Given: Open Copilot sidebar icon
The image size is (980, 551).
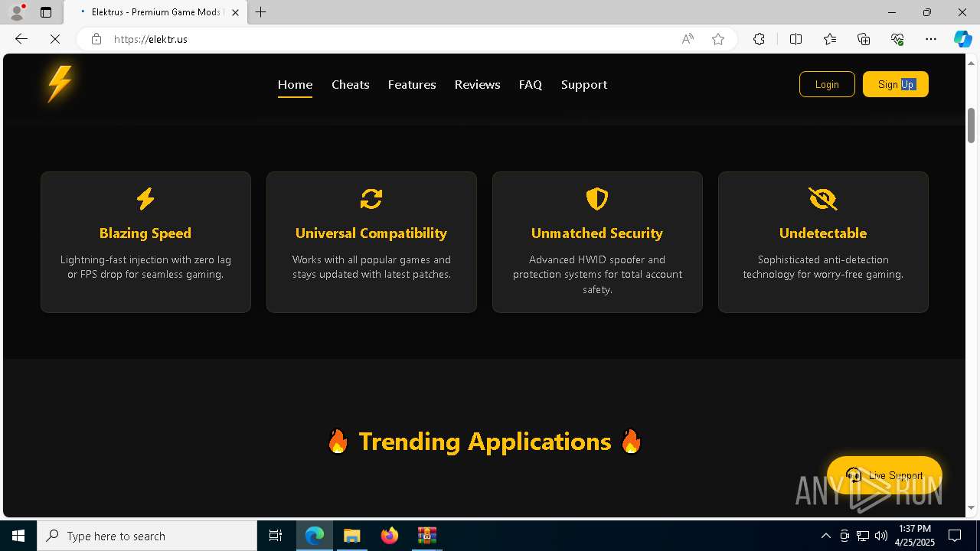Looking at the screenshot, I should 962,39.
